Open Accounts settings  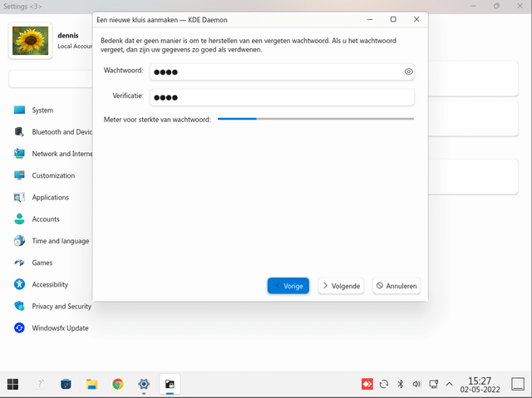[46, 219]
